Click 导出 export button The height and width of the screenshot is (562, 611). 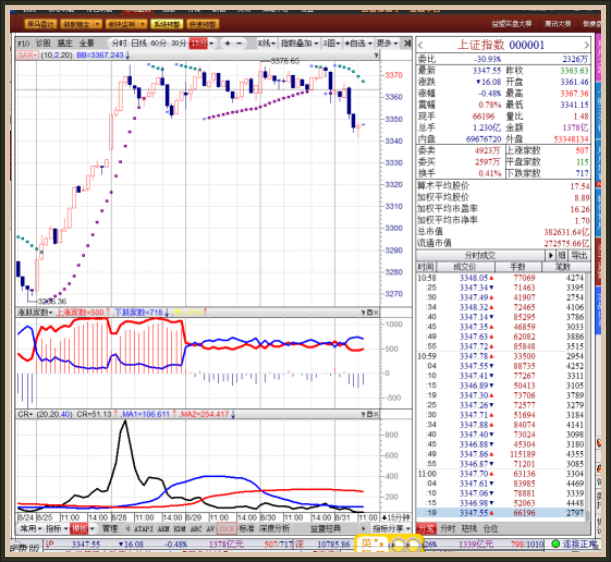(x=579, y=255)
